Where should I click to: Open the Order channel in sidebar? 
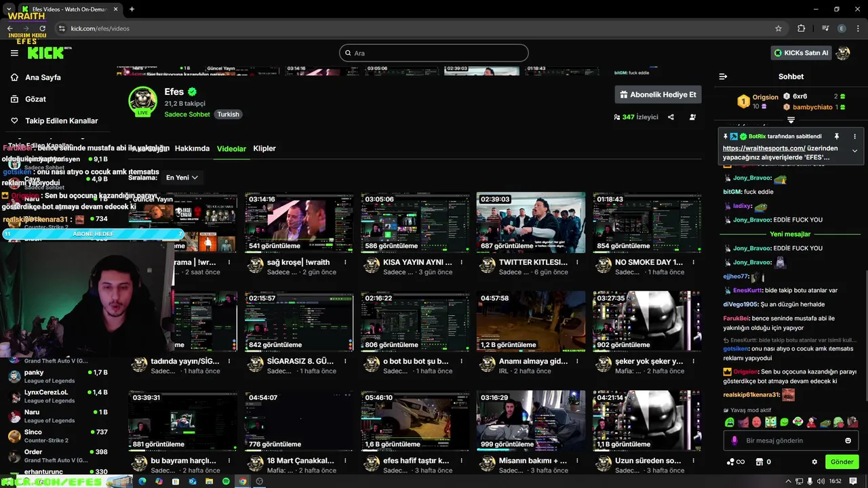tap(58, 455)
